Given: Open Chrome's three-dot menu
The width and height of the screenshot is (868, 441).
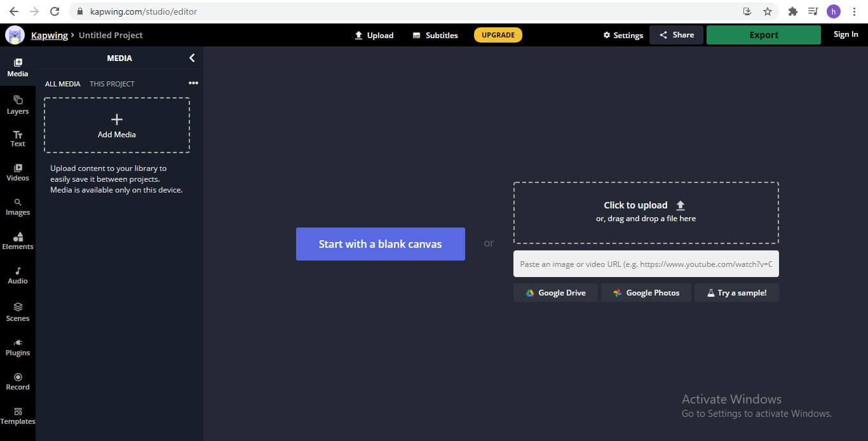Looking at the screenshot, I should (x=854, y=11).
